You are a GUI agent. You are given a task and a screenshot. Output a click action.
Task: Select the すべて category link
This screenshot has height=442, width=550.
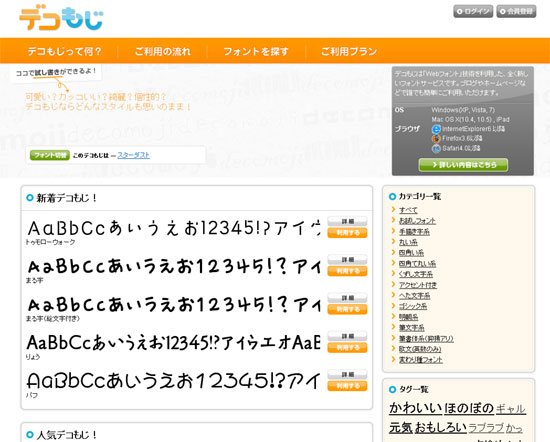[408, 210]
